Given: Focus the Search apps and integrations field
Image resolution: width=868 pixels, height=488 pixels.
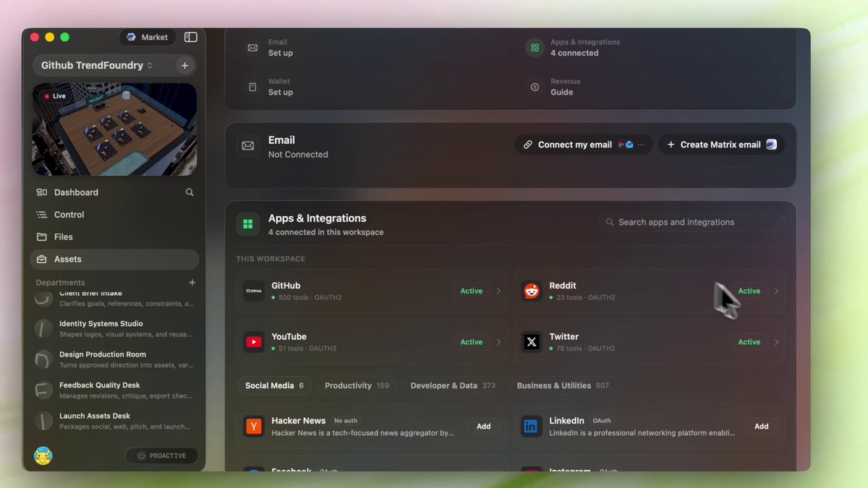Looking at the screenshot, I should click(692, 222).
